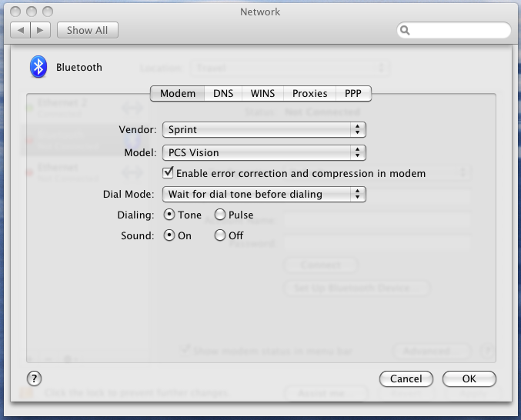Go forward with the right arrow button
521x420 pixels.
click(41, 30)
